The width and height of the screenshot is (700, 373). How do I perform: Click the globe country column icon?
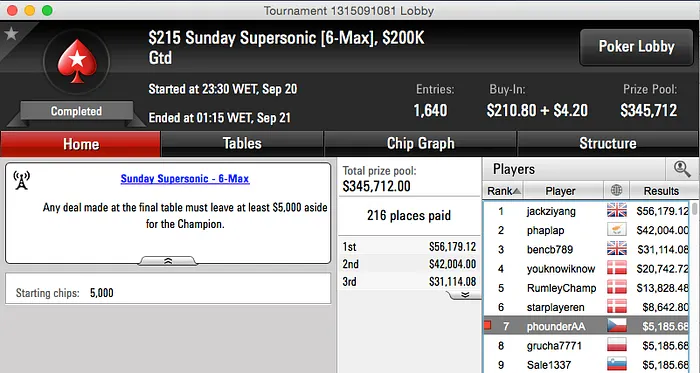[616, 191]
